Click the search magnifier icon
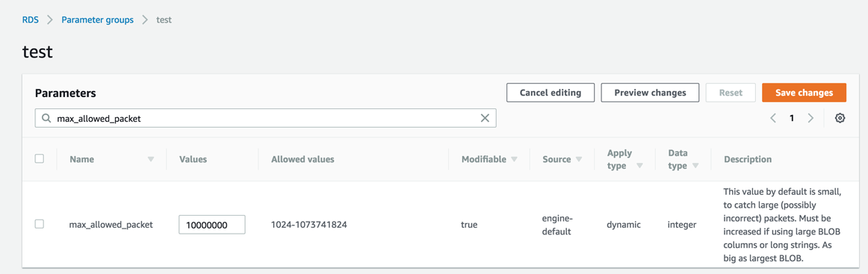 [x=46, y=118]
